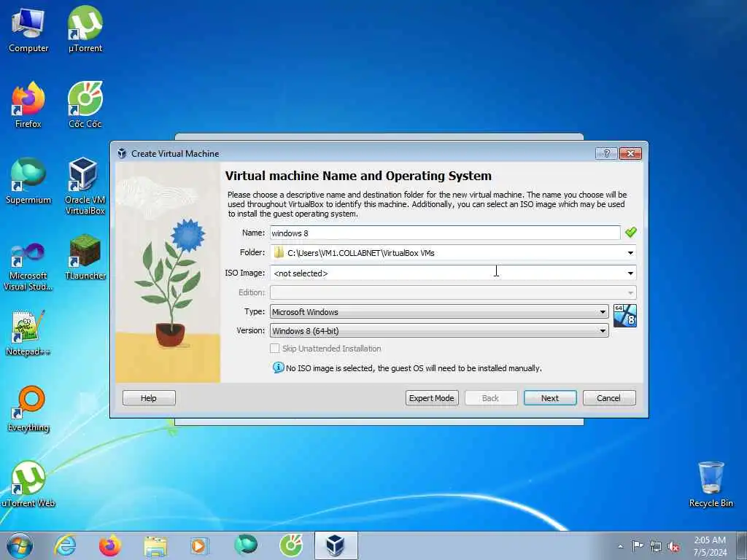
Task: Cancel virtual machine creation
Action: pos(609,398)
